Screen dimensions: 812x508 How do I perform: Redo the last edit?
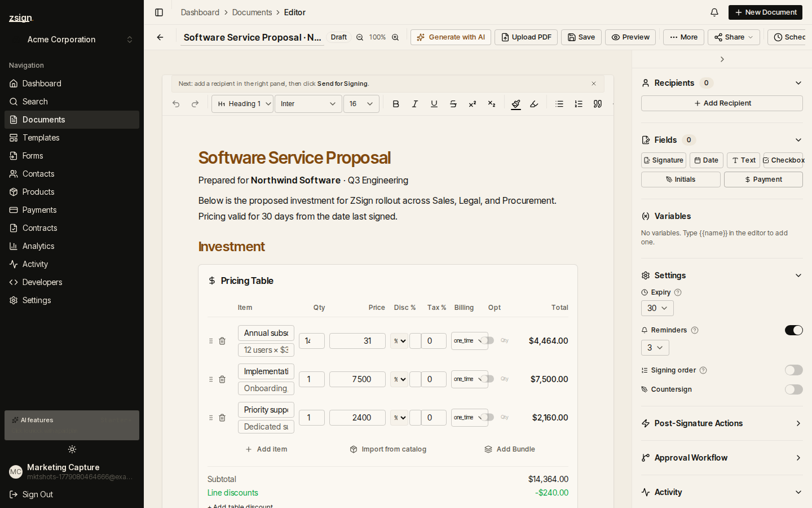(195, 104)
